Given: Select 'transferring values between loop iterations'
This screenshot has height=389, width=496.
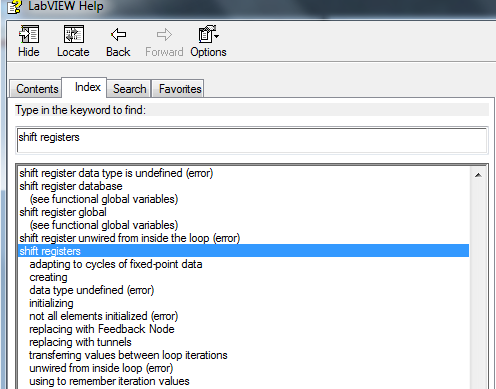Looking at the screenshot, I should 128,355.
